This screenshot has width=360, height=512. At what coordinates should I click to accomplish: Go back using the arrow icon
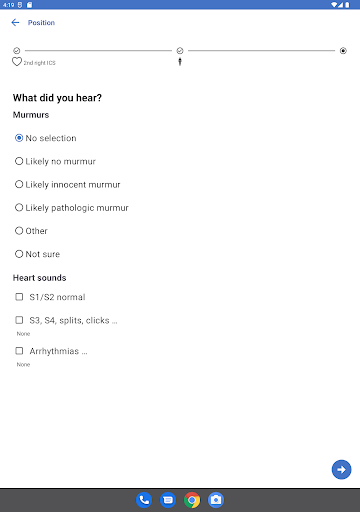[x=15, y=22]
